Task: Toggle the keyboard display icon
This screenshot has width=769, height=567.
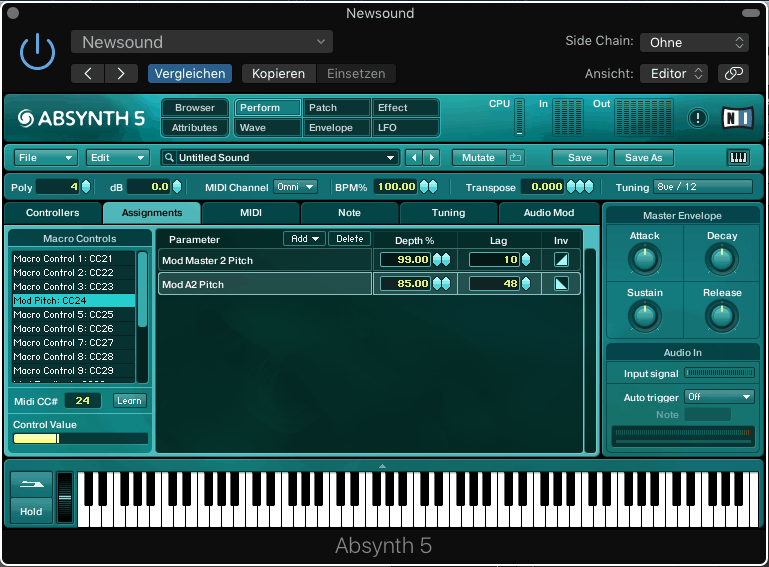Action: click(x=738, y=158)
